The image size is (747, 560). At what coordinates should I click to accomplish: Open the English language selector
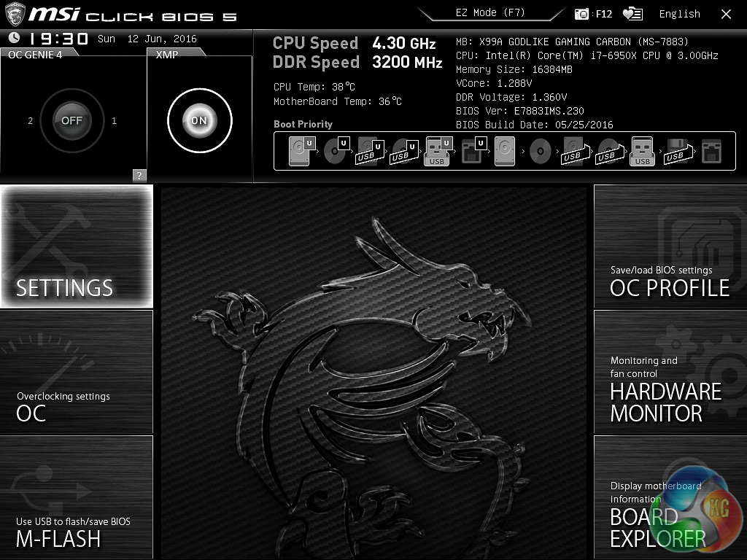click(x=679, y=14)
